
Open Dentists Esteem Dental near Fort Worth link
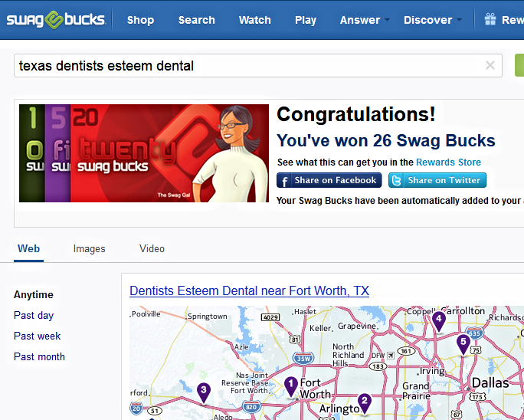point(249,291)
